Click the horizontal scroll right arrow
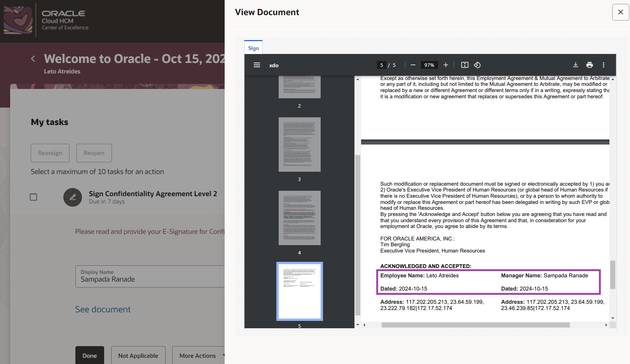 pyautogui.click(x=606, y=325)
